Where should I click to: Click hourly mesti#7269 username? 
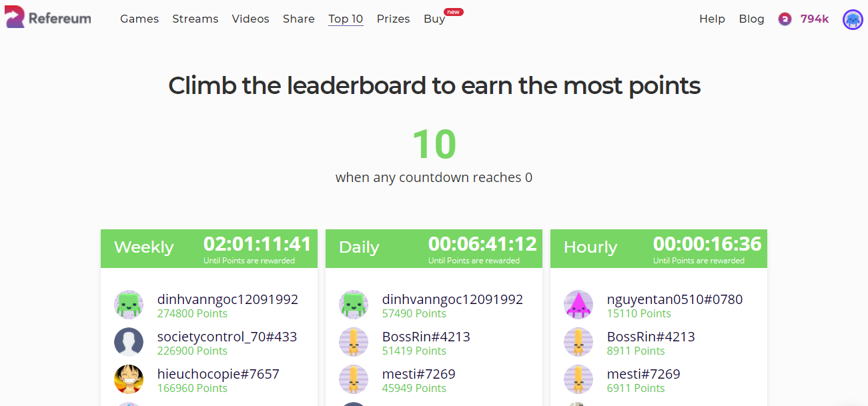pos(644,374)
